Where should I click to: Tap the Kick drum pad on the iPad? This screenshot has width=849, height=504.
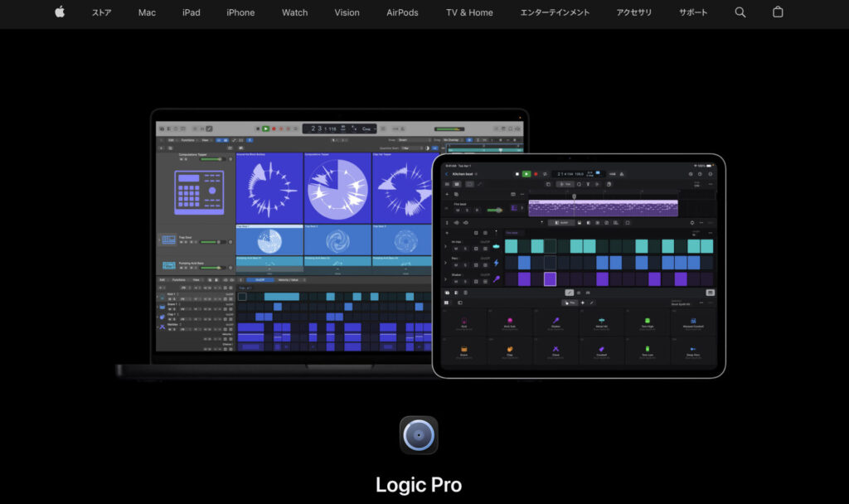[x=464, y=322]
